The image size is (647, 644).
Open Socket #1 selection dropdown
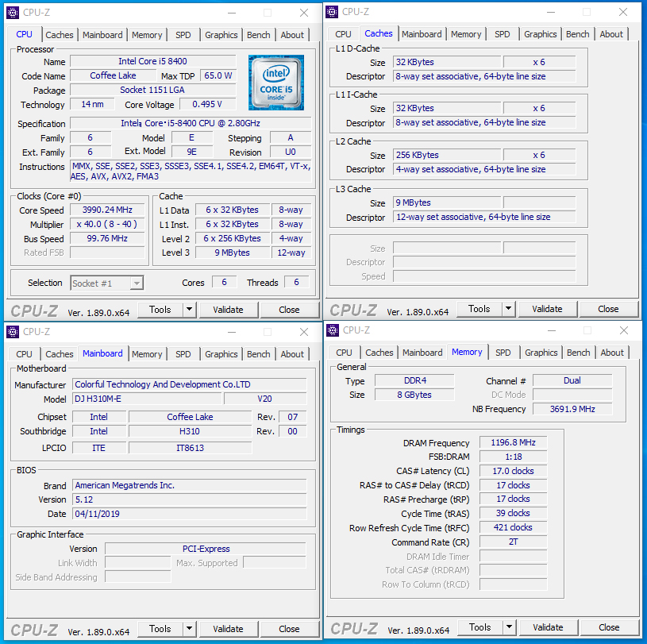point(107,283)
